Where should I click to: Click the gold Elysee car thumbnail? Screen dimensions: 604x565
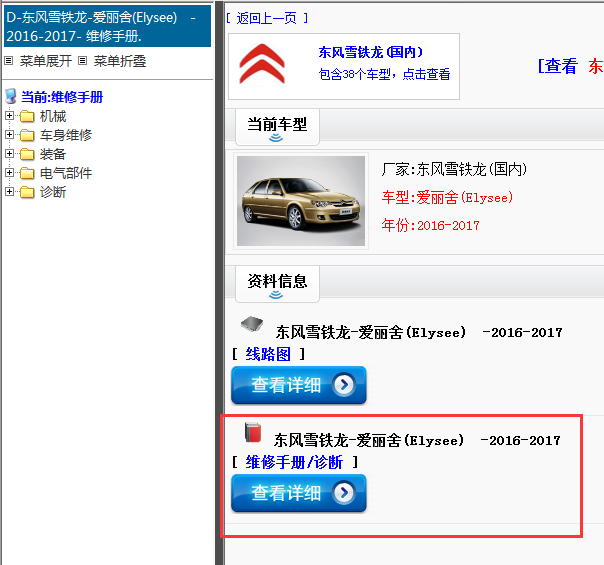(x=301, y=201)
